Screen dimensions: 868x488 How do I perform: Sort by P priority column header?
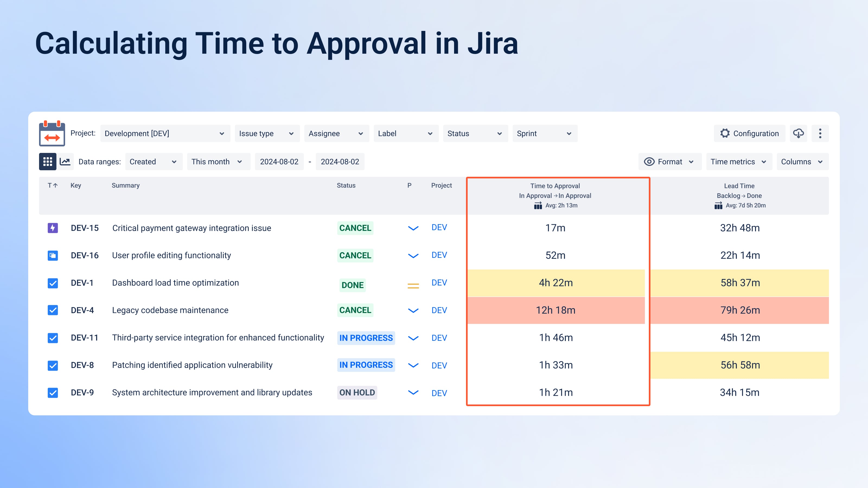coord(409,185)
